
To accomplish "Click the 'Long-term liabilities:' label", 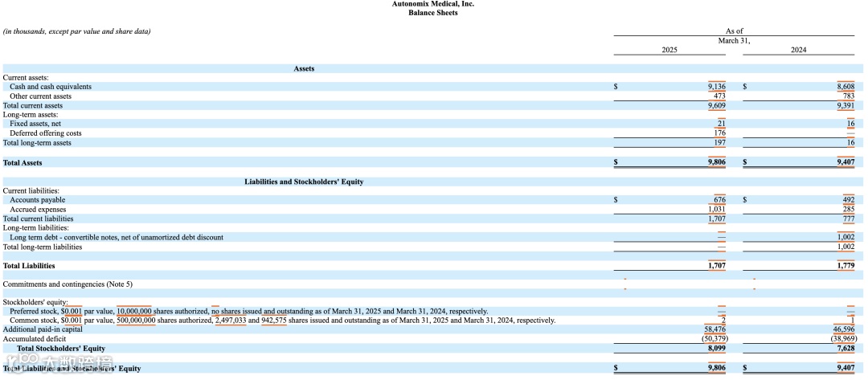I will pos(36,228).
